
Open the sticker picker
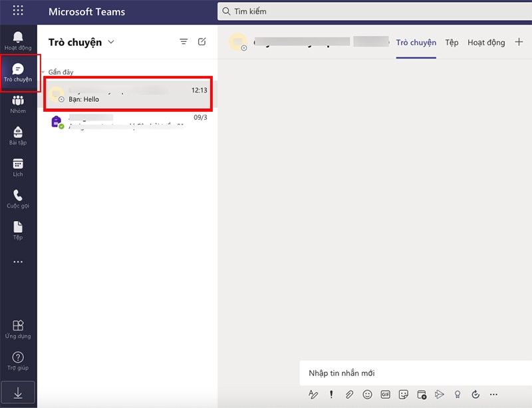coord(402,393)
